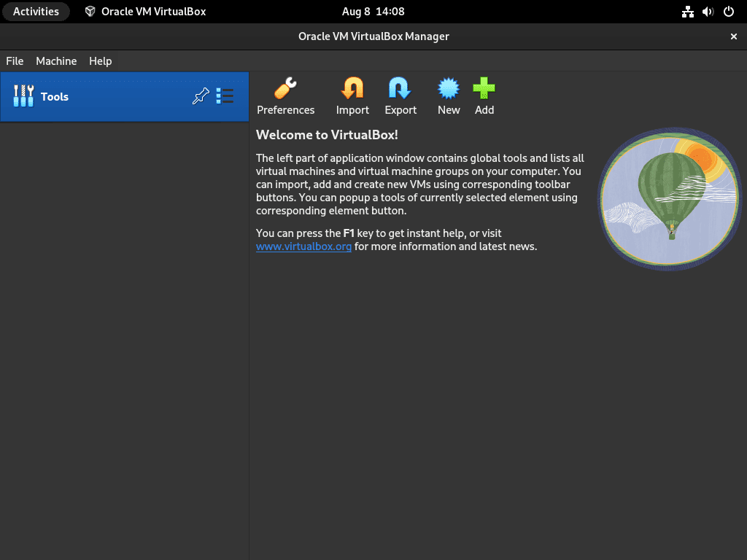Image resolution: width=747 pixels, height=560 pixels.
Task: Click the wired network icon in the tray
Action: tap(688, 11)
